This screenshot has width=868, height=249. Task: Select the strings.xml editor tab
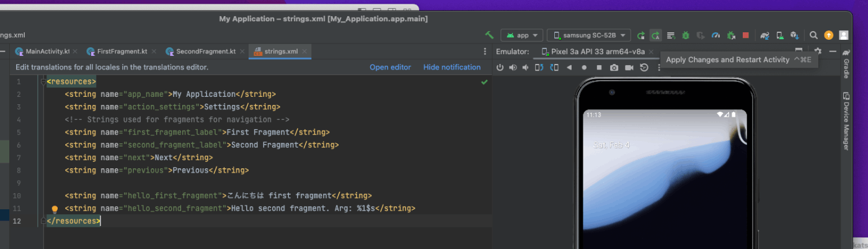[x=281, y=52]
